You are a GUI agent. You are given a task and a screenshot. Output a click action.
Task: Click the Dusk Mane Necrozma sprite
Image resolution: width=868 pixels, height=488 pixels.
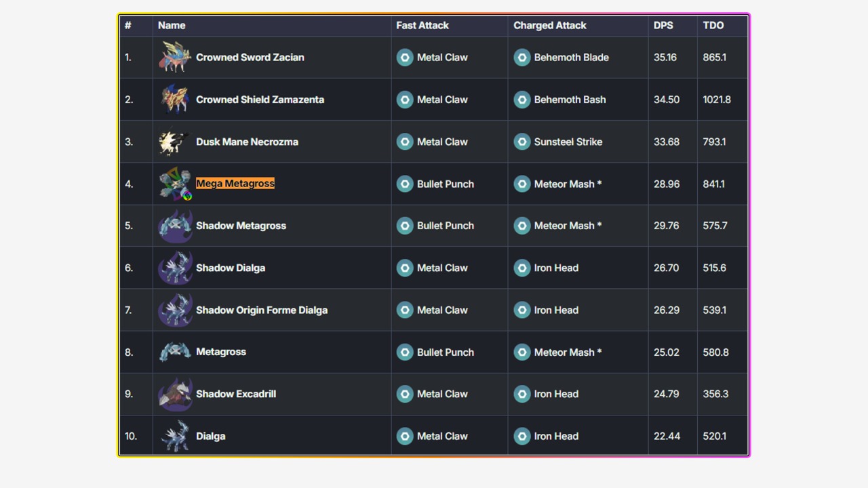click(174, 142)
